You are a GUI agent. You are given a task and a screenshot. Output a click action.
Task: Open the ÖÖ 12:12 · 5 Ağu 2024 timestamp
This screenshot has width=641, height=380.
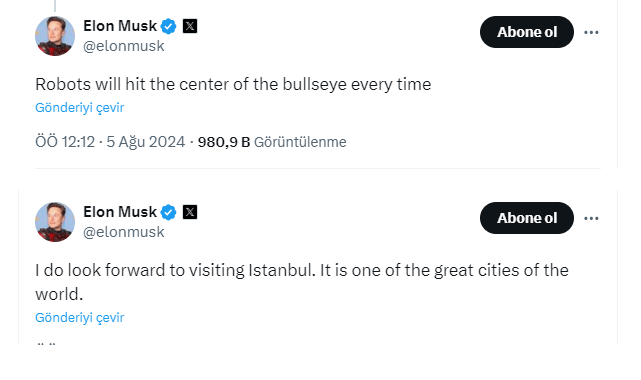[x=110, y=142]
